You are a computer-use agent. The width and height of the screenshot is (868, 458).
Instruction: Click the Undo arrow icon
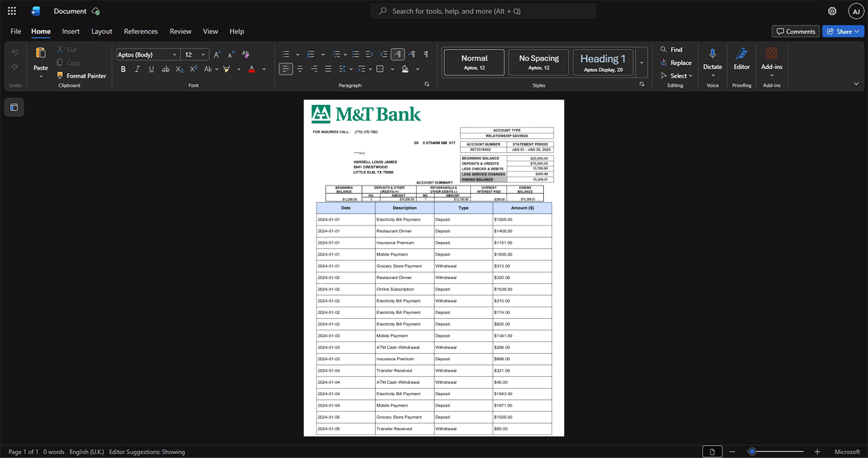coord(15,53)
